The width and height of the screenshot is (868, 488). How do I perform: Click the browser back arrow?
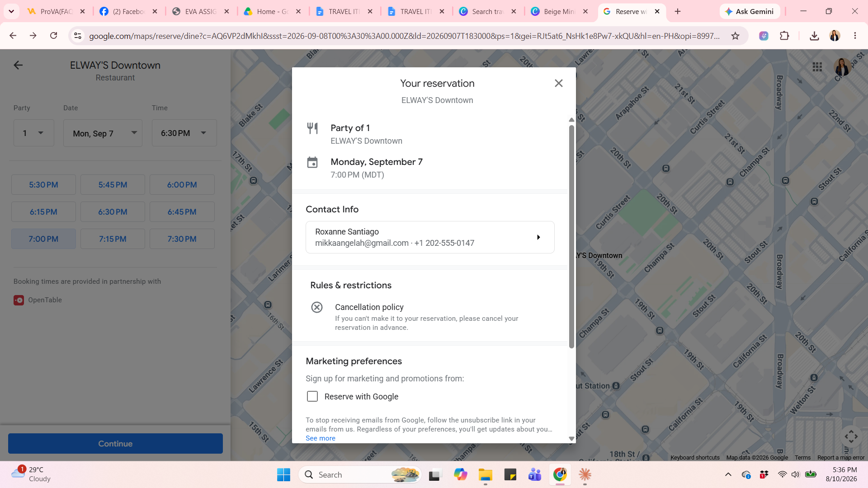point(13,36)
